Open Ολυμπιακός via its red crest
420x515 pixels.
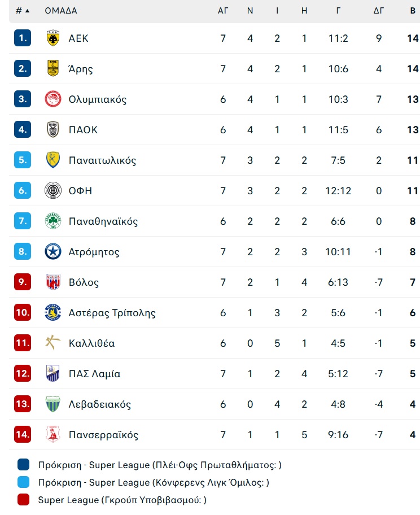[x=53, y=99]
